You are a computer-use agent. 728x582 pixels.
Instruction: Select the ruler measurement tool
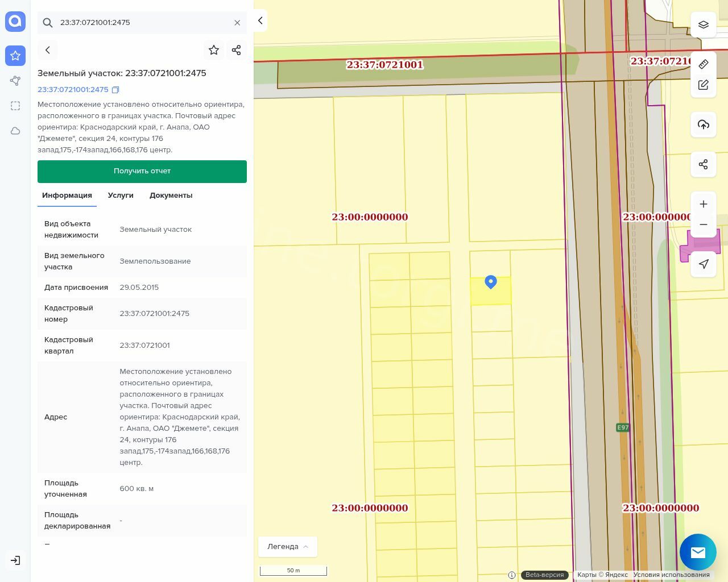click(x=703, y=64)
